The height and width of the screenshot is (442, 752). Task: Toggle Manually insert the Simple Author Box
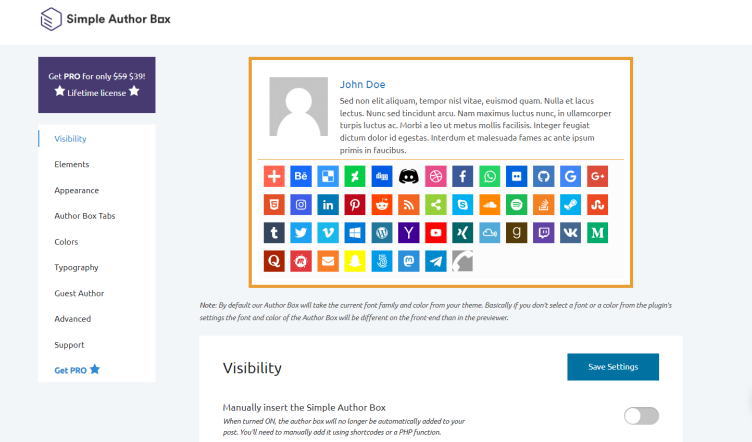pos(641,415)
